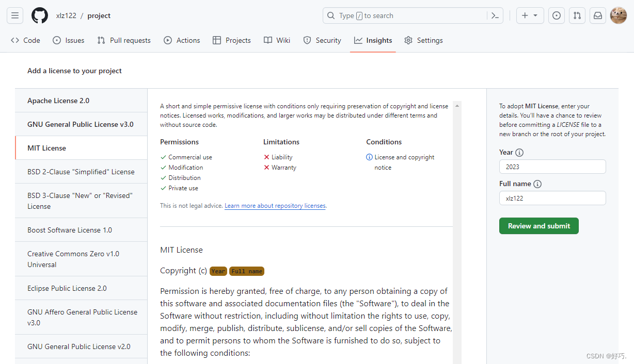
Task: Click the Liability limitation text
Action: 282,157
